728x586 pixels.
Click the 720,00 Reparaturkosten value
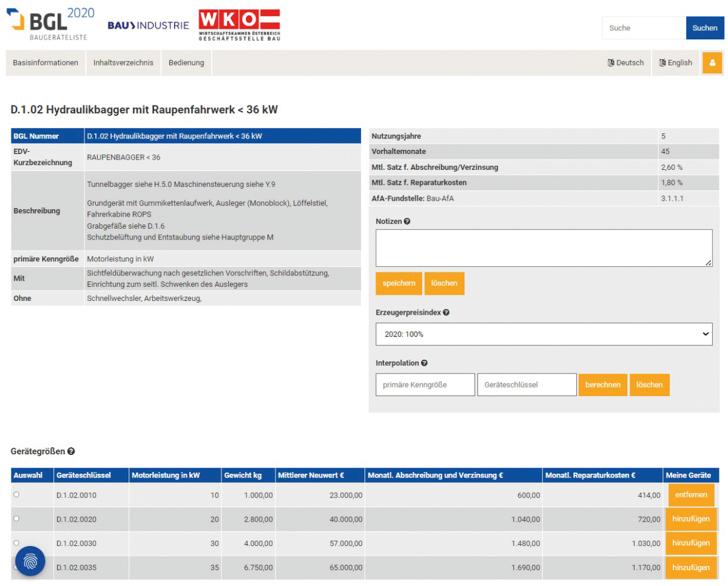point(649,519)
